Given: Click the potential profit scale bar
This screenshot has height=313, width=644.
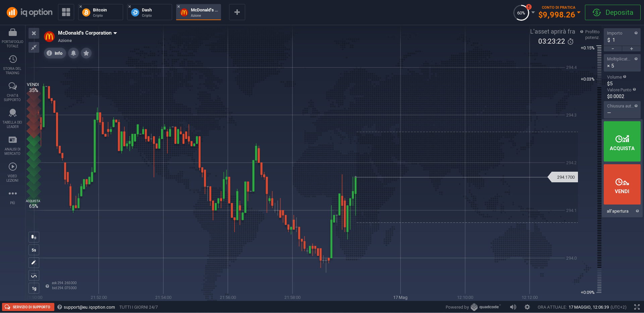Looking at the screenshot, I should (599, 170).
